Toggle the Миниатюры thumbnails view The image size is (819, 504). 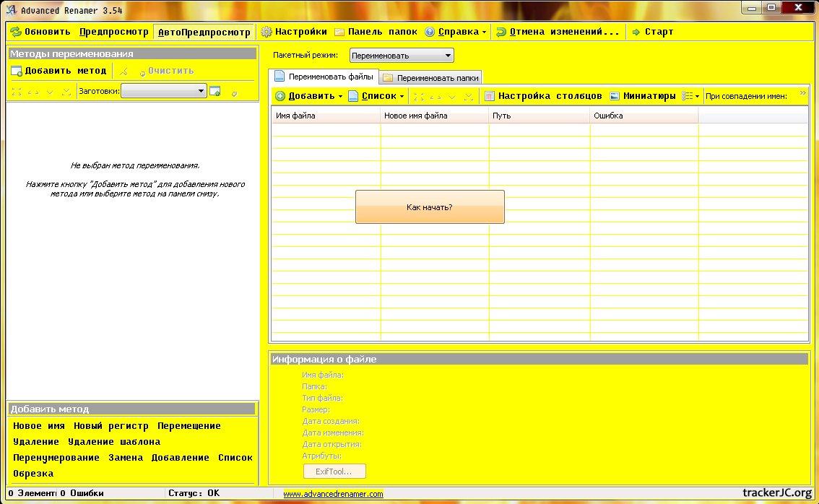[x=642, y=96]
